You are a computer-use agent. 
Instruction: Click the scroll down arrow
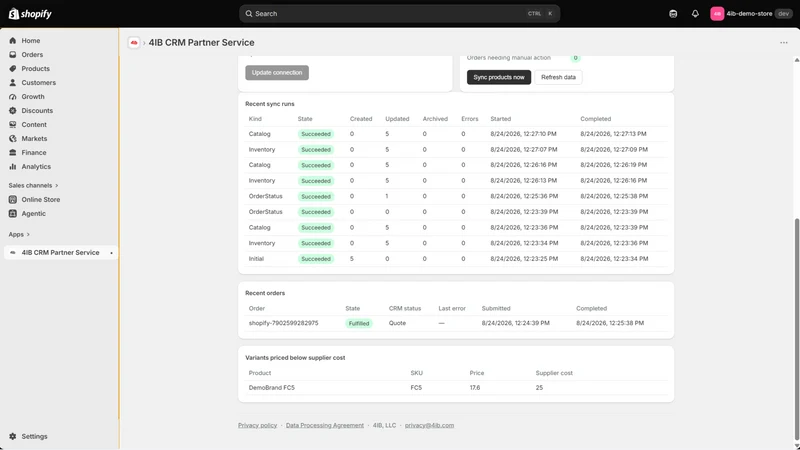click(796, 446)
